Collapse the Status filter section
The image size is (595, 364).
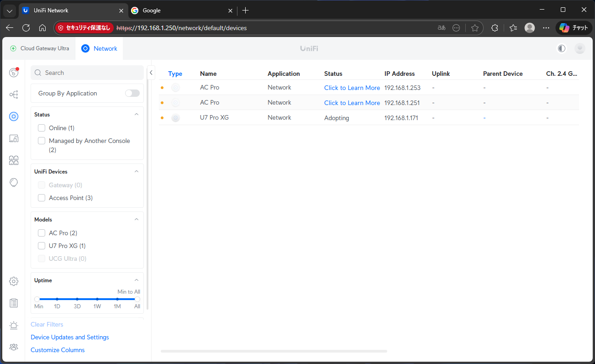coord(137,115)
